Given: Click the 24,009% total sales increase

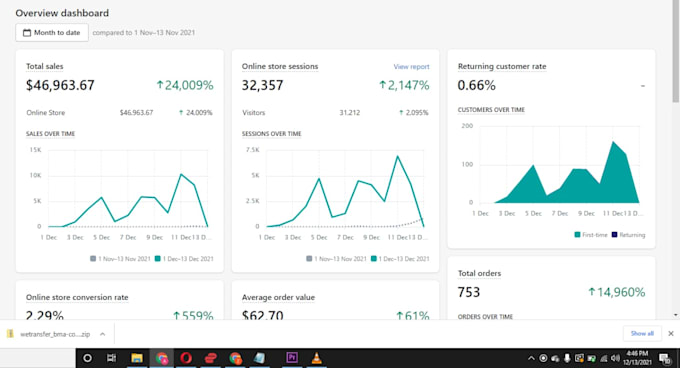Looking at the screenshot, I should (x=185, y=85).
